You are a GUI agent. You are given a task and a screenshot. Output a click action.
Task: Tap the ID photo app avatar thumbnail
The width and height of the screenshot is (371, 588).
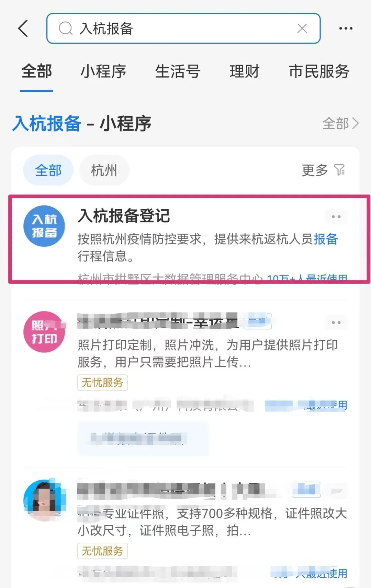click(x=44, y=500)
